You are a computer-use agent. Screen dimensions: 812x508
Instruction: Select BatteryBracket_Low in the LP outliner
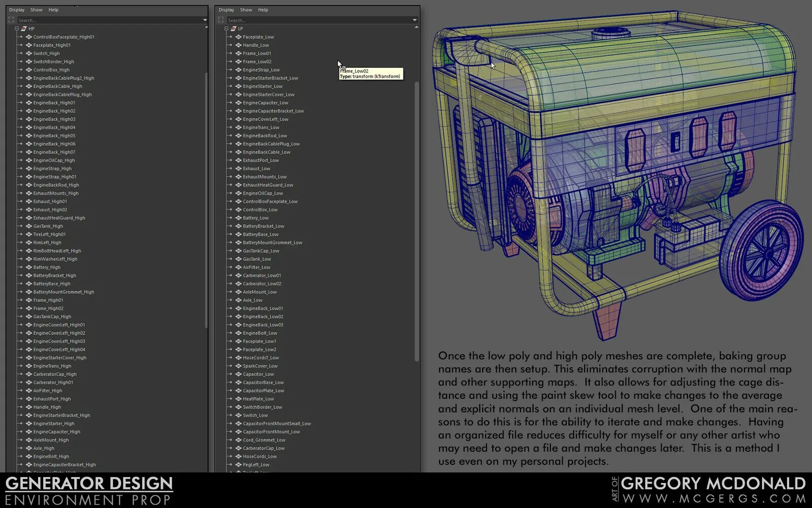(263, 226)
